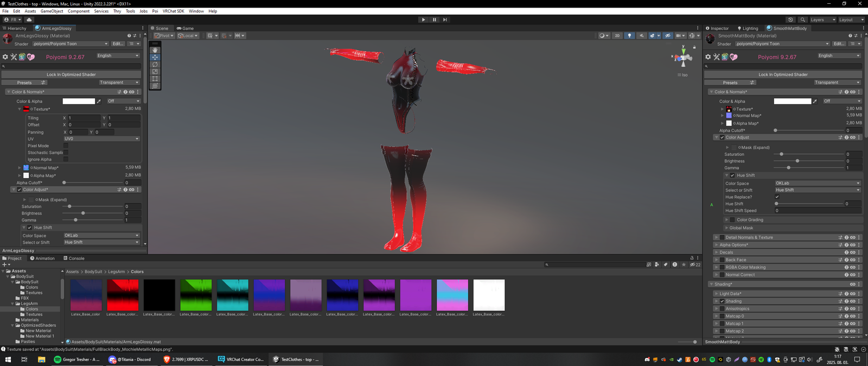The height and width of the screenshot is (366, 868).
Task: Uncheck Shading section in SmoothMattBody panel
Action: pos(722,301)
